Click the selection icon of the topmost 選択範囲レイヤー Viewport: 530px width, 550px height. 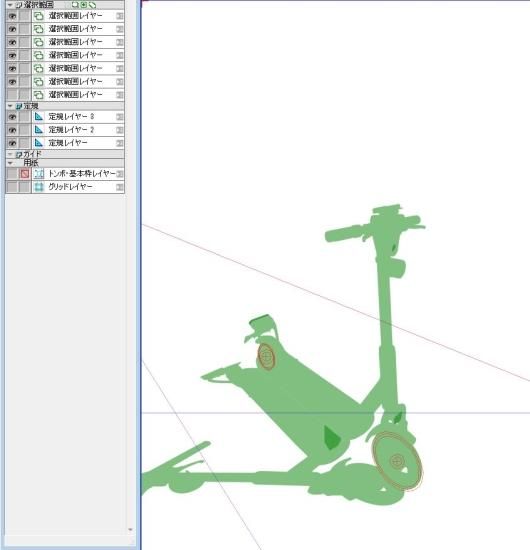(39, 16)
